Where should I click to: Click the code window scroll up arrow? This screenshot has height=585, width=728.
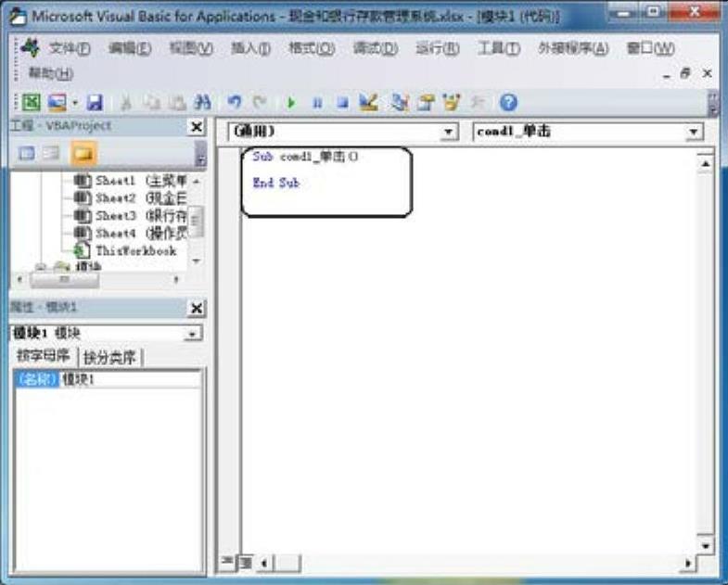[x=705, y=163]
